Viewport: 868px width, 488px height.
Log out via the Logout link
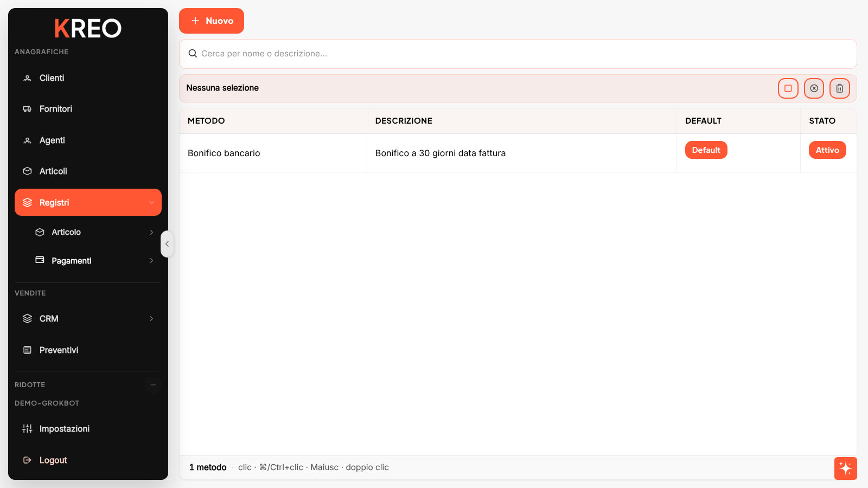coord(88,460)
